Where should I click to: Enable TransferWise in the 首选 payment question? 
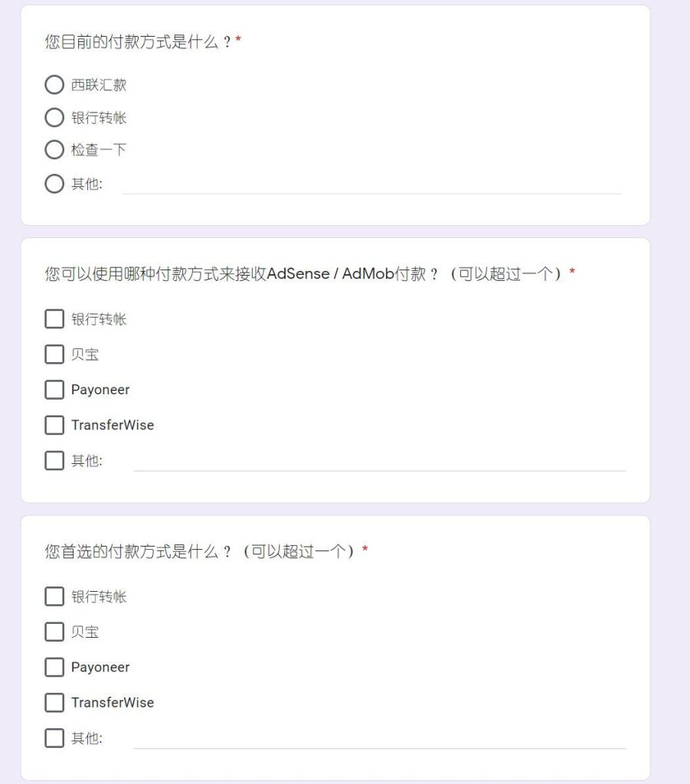point(54,702)
